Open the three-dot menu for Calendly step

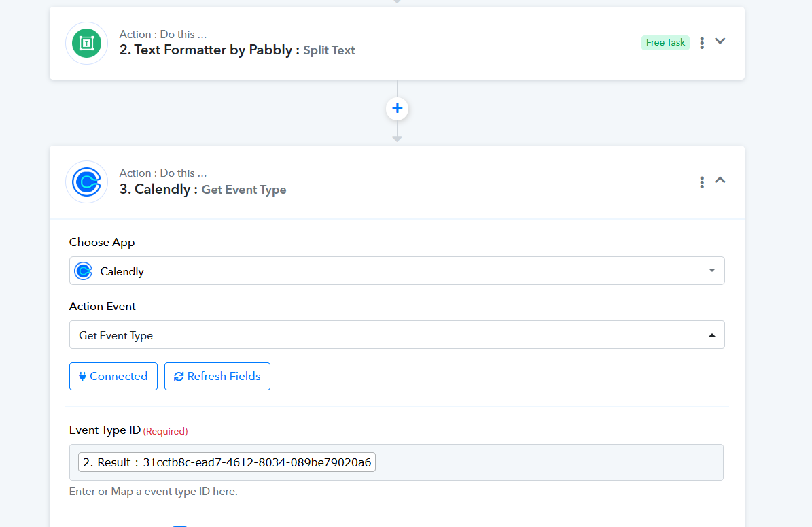tap(702, 182)
